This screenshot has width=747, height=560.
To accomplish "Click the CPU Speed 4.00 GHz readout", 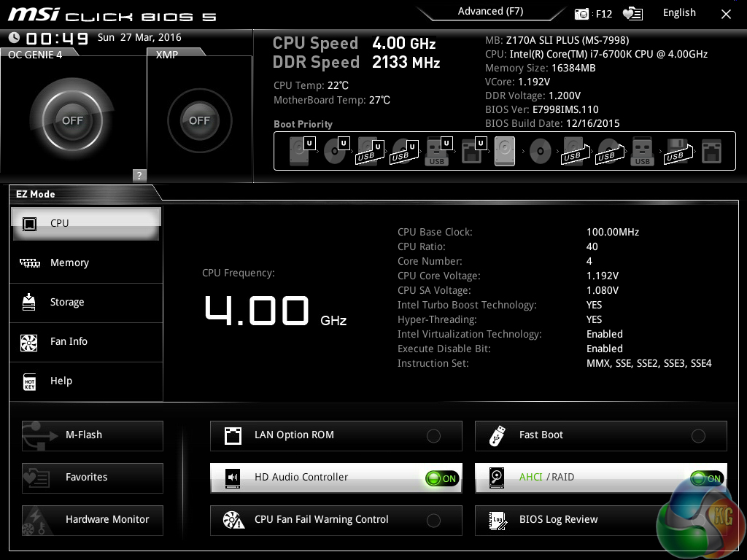I will click(x=354, y=43).
